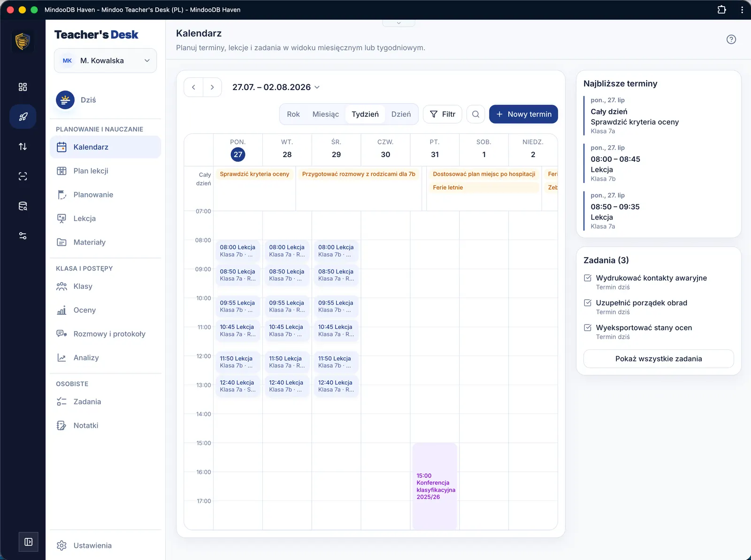Click the Nowy termin button

pos(523,114)
